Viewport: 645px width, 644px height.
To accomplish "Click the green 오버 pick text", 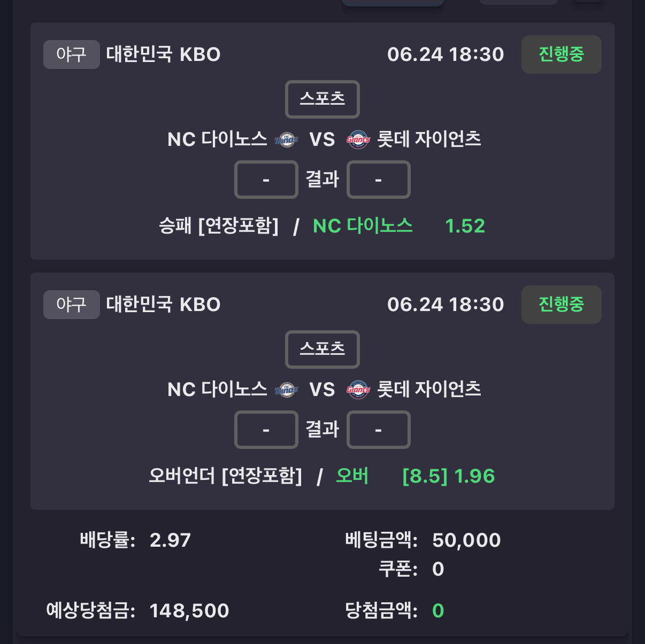I will tap(352, 476).
